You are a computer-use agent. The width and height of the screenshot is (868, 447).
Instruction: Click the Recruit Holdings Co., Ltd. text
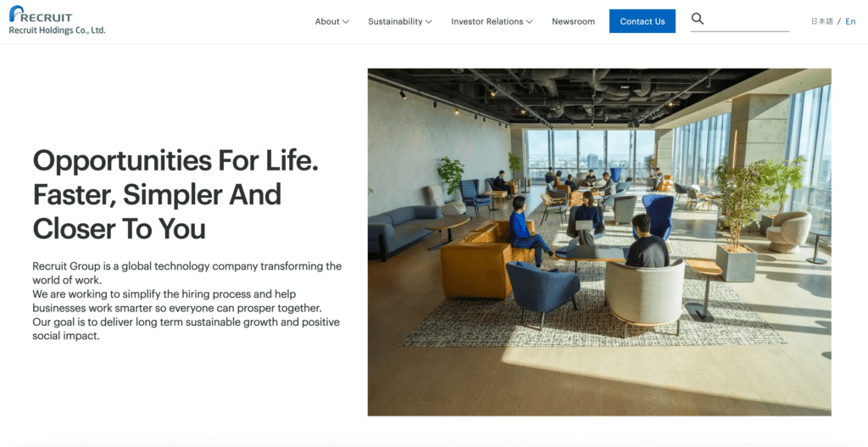click(x=57, y=31)
